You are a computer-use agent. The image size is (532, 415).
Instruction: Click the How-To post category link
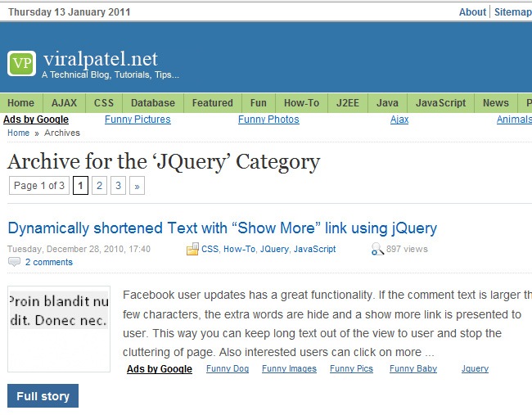click(239, 249)
